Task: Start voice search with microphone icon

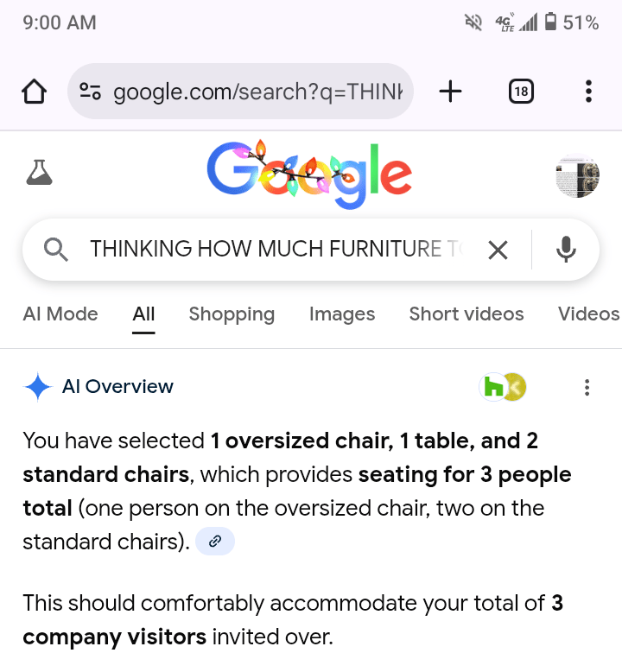Action: pos(566,250)
